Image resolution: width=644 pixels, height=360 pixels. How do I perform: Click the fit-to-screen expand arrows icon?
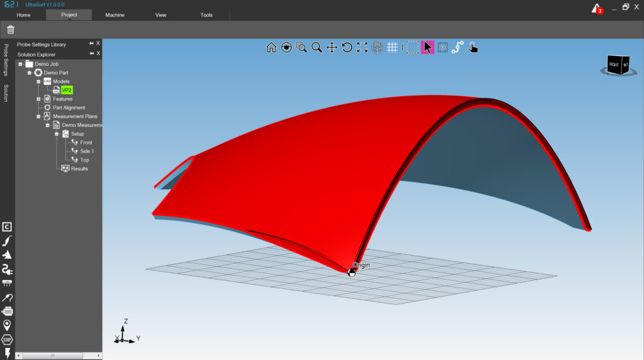click(362, 47)
